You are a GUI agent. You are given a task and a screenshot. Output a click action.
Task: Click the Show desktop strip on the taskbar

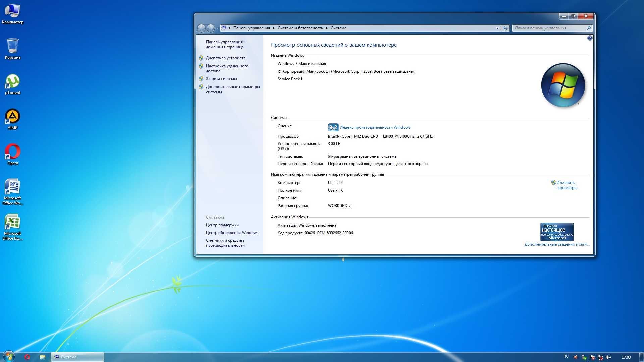tap(641, 357)
